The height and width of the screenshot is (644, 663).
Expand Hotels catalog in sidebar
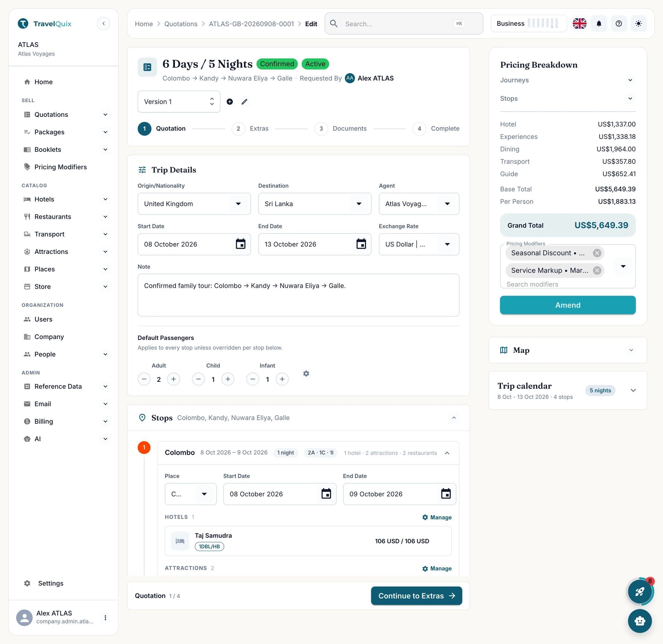(106, 199)
